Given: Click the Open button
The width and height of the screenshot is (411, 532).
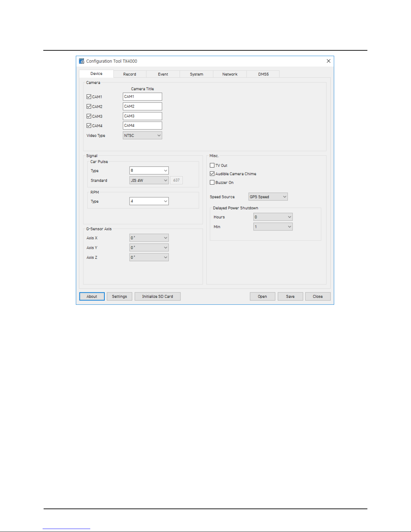Looking at the screenshot, I should pos(262,296).
